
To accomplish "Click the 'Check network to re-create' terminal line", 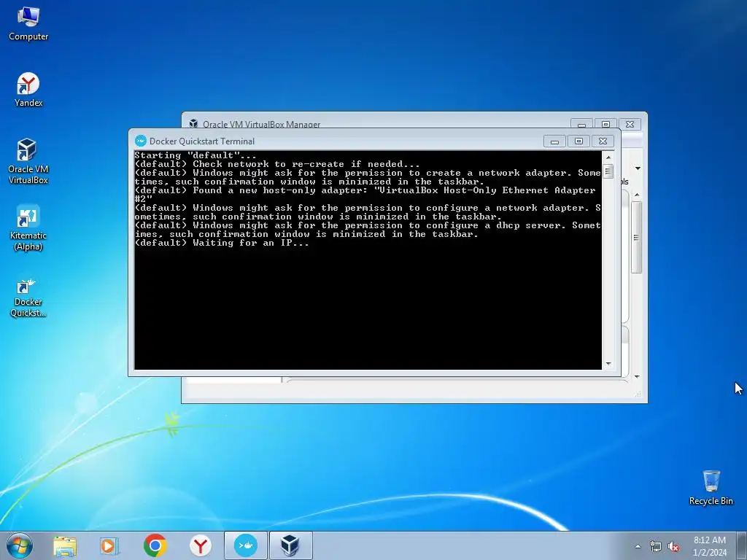I will (277, 164).
